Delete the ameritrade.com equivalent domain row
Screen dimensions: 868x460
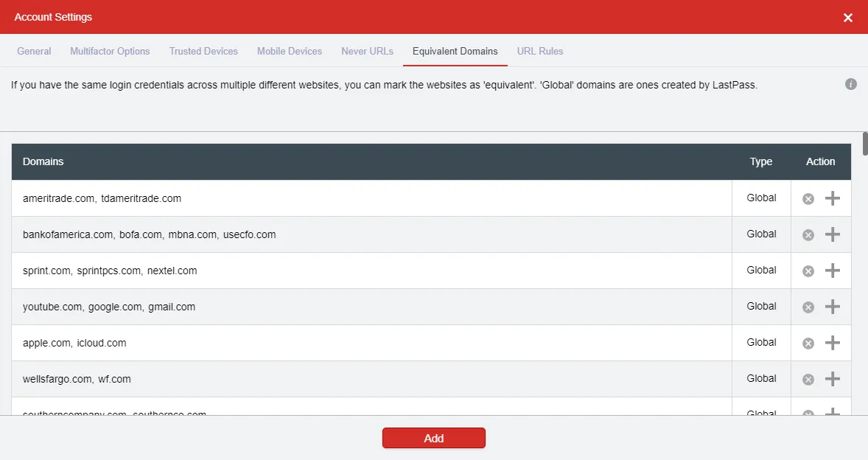(808, 199)
